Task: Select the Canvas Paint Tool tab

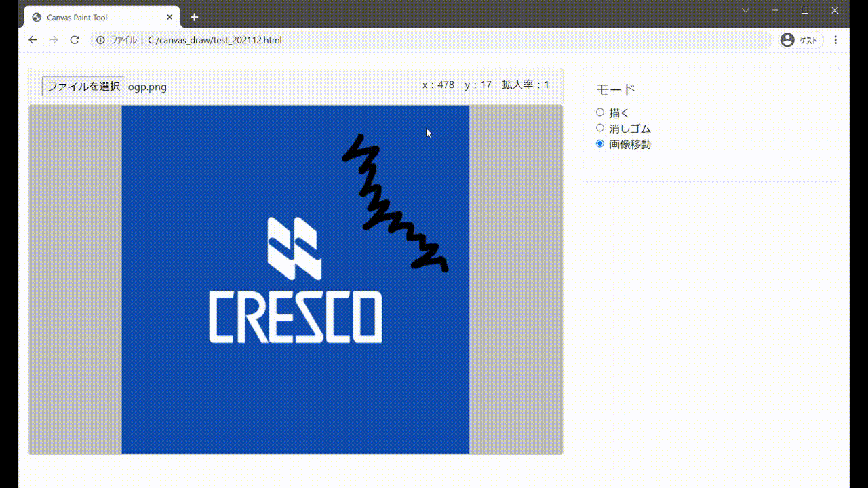Action: (x=102, y=17)
